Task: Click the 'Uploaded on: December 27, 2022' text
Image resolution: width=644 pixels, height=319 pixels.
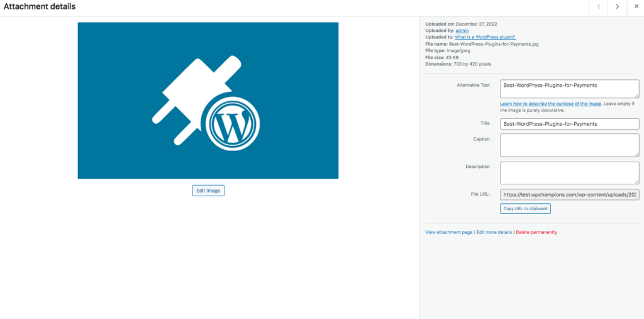Action: pyautogui.click(x=461, y=24)
